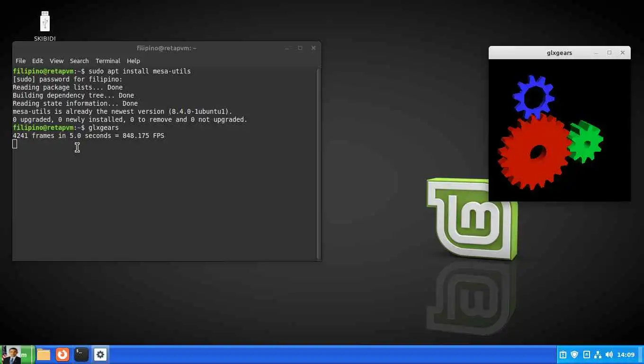Click the 14:09 clock in the taskbar

pos(626,355)
